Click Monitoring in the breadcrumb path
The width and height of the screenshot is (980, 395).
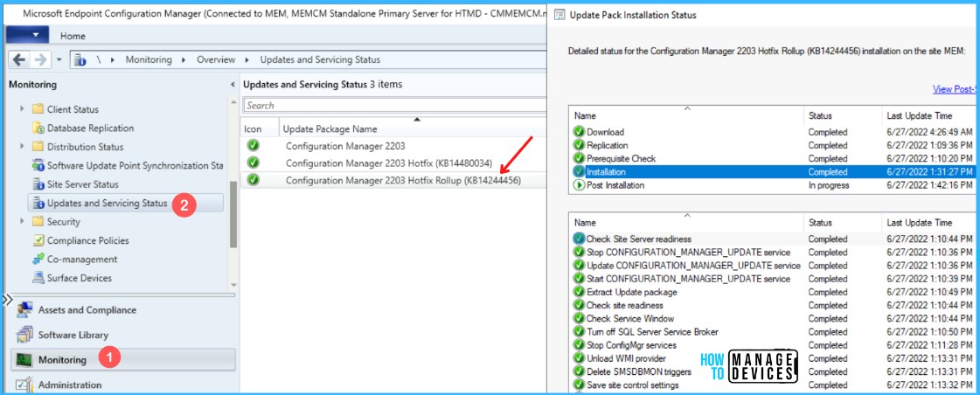148,60
